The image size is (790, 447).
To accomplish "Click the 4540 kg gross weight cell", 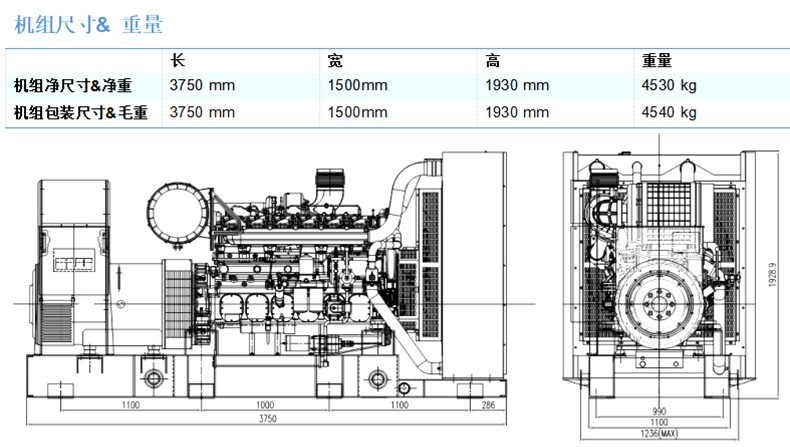I will tap(669, 112).
